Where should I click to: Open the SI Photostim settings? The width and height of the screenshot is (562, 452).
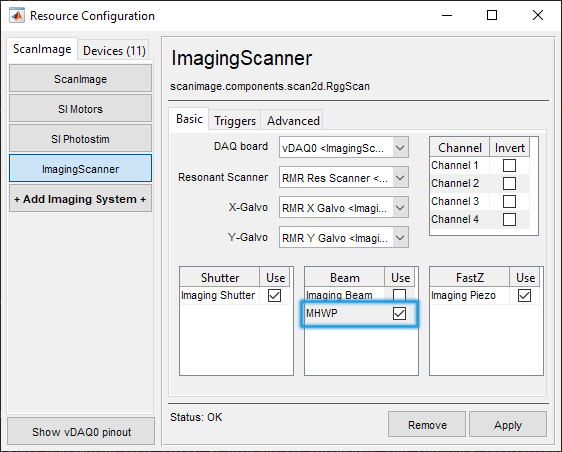point(80,139)
